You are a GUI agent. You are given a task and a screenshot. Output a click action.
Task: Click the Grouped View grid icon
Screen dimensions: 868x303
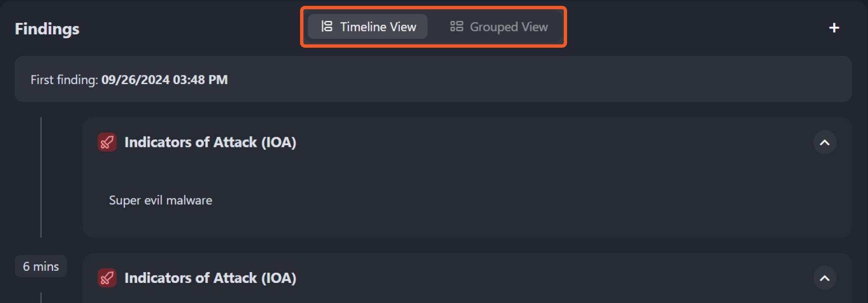click(x=456, y=26)
